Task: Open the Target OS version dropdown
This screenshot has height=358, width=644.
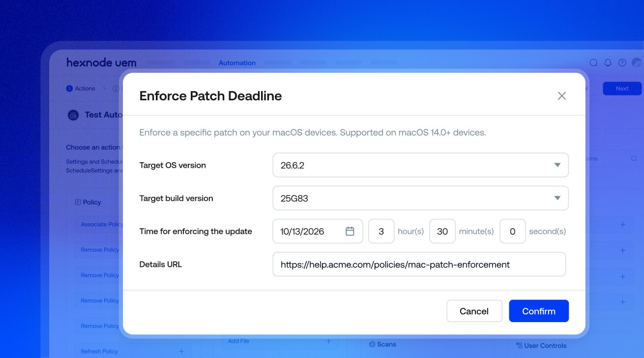Action: [420, 165]
